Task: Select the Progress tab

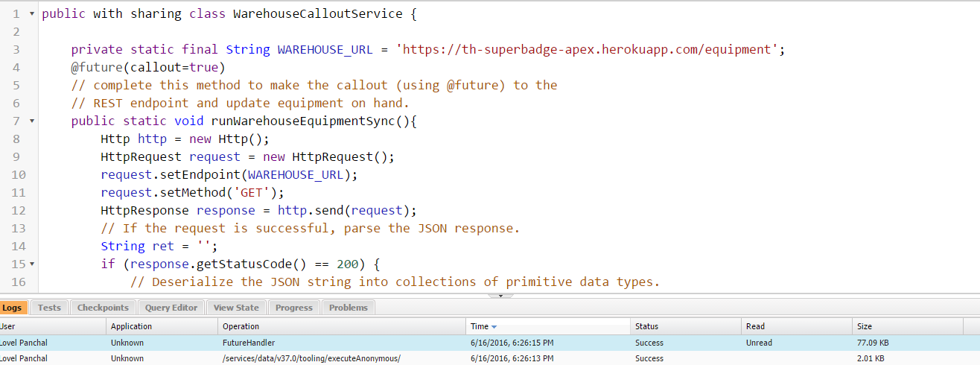Action: [x=293, y=308]
